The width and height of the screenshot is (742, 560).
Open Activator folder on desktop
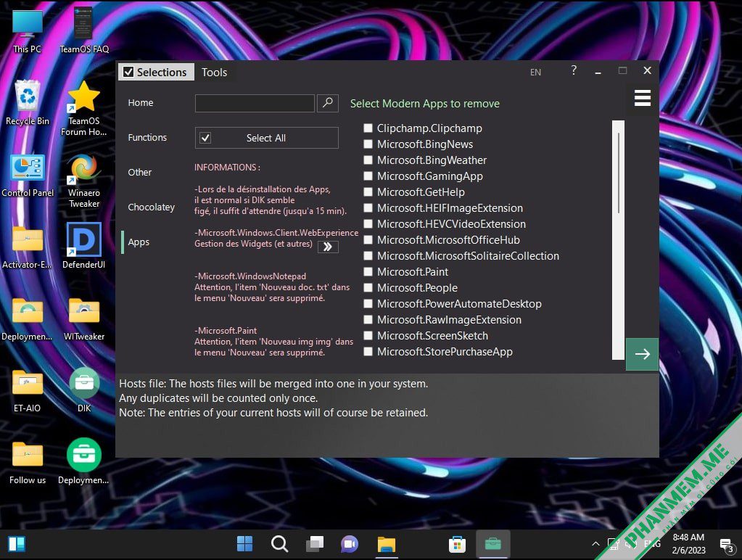[x=27, y=247]
